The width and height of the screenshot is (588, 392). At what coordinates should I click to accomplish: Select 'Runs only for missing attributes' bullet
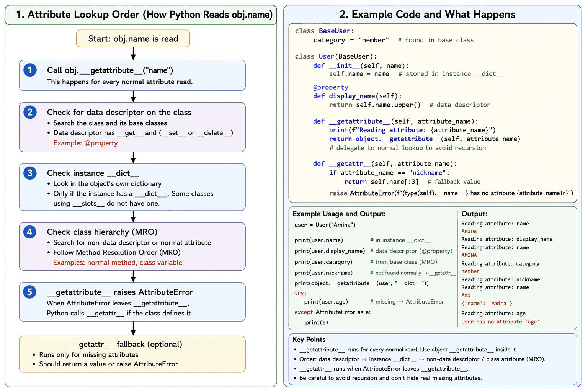tap(89, 355)
